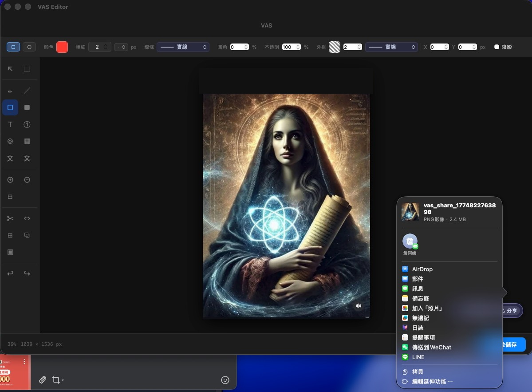
Task: Switch to the ellipse shape toggle
Action: click(x=29, y=47)
